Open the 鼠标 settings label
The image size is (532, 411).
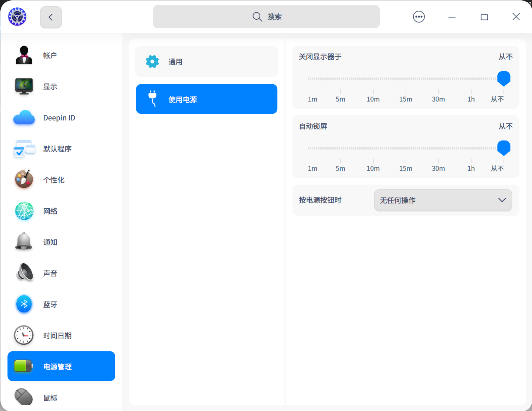pos(50,398)
